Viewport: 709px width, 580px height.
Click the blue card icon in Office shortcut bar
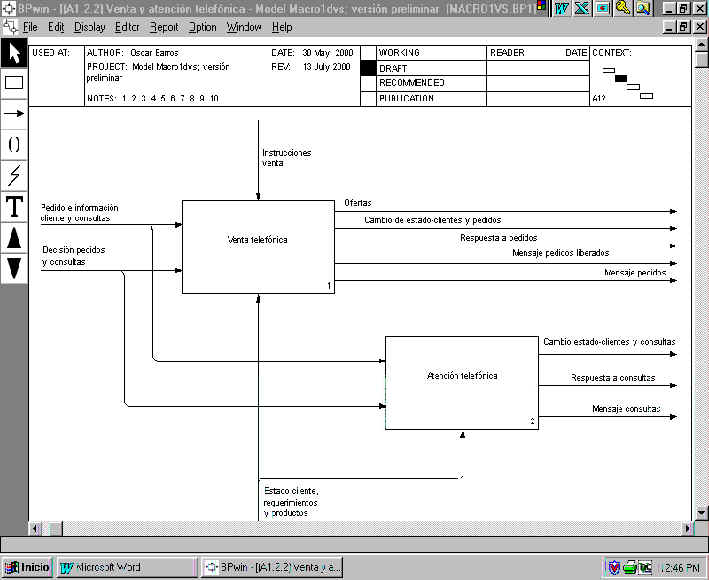pyautogui.click(x=603, y=8)
